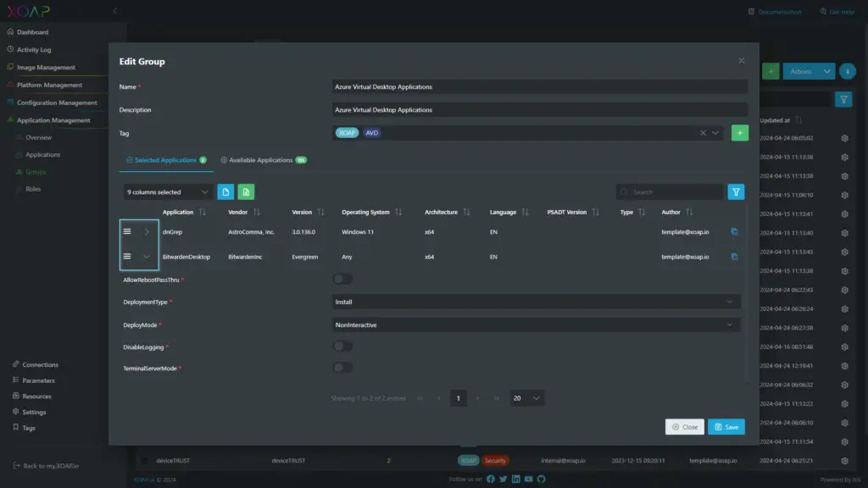Click the BitwardenDesktop row drag handle
This screenshot has height=488, width=868.
pyautogui.click(x=127, y=257)
